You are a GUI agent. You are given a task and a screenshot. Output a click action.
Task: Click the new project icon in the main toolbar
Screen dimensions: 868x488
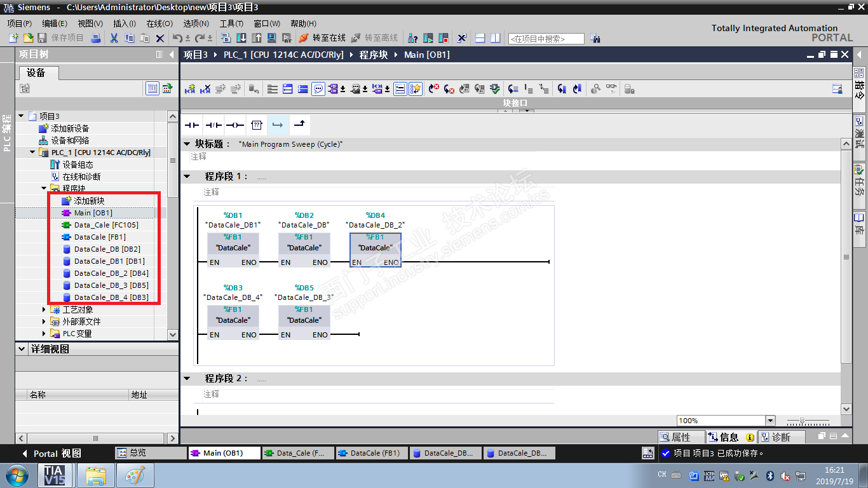(x=13, y=38)
